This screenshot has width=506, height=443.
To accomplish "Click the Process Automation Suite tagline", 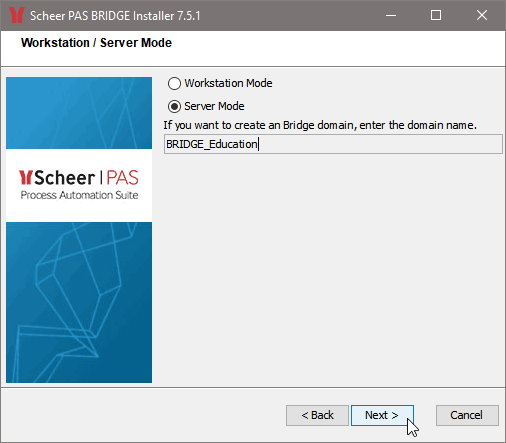I will (x=79, y=195).
